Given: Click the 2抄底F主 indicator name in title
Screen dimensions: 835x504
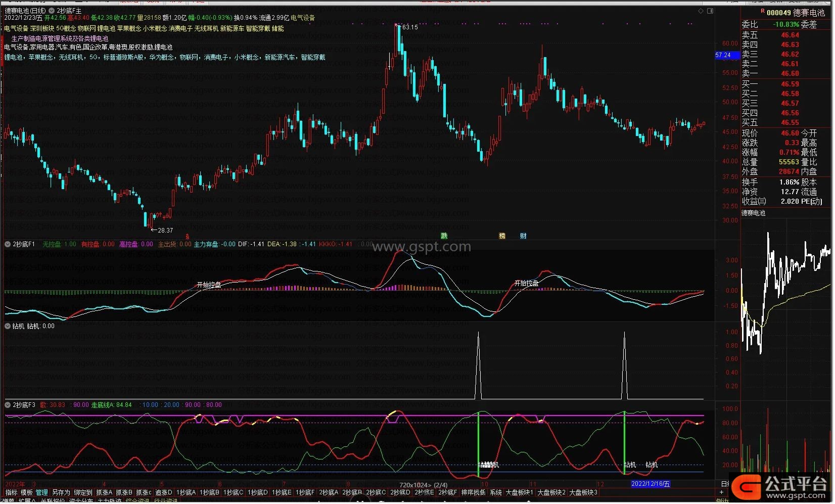Looking at the screenshot, I should pos(69,11).
